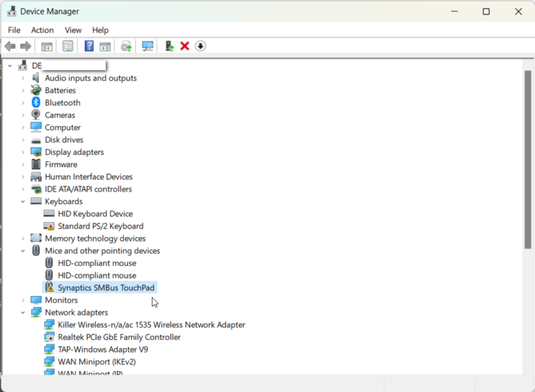Click the vertical scrollbar thumb
This screenshot has height=392, width=535.
pyautogui.click(x=527, y=159)
